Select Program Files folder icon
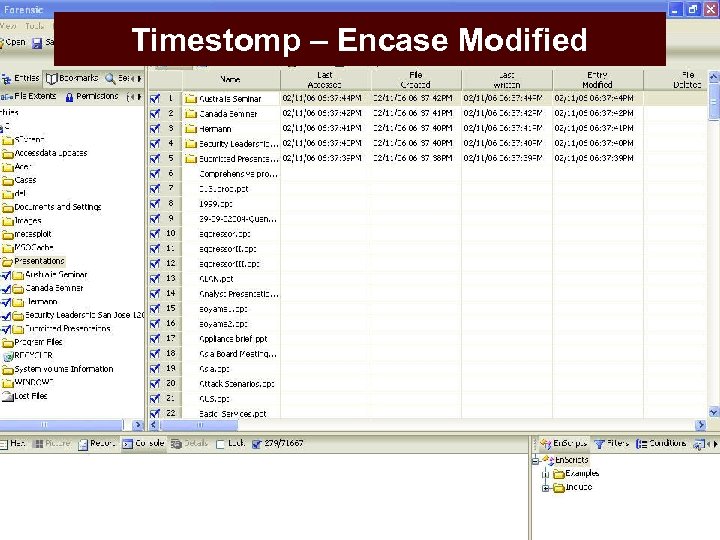 click(x=8, y=343)
